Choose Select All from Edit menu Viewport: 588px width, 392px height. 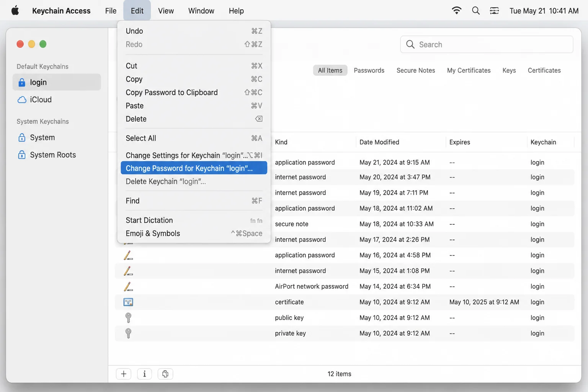click(194, 138)
